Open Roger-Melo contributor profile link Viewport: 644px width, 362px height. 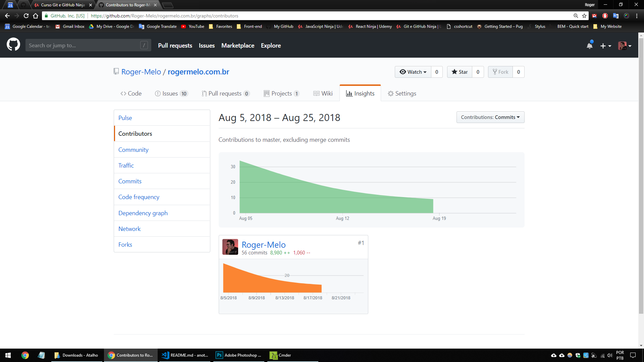[x=264, y=245]
